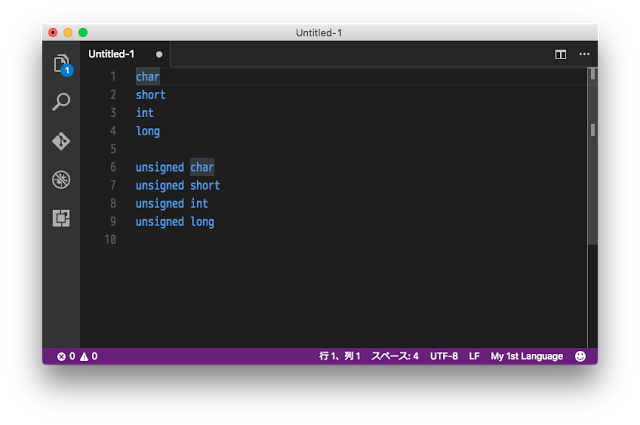Click the unsaved dot on Untitled-1 tab
This screenshot has width=640, height=425.
click(159, 54)
